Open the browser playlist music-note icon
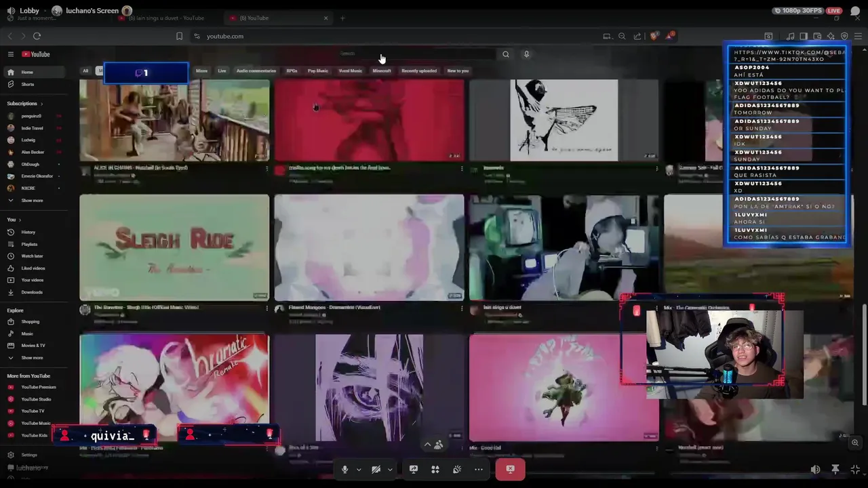868x488 pixels. (790, 36)
